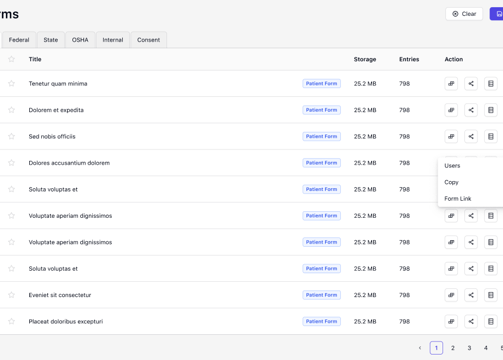Go to page 3 in pagination
This screenshot has width=503, height=360.
tap(469, 348)
